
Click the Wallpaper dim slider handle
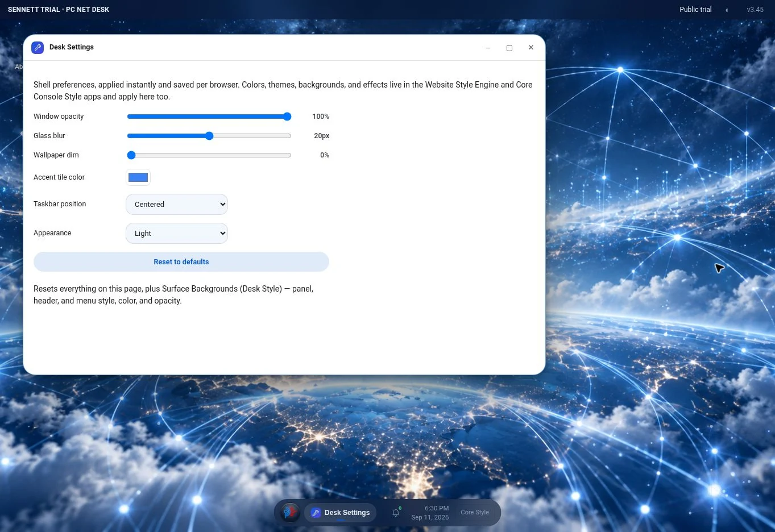(x=131, y=155)
